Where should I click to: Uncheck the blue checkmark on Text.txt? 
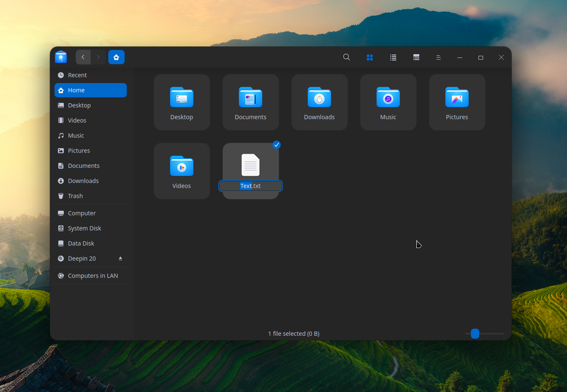pyautogui.click(x=277, y=145)
